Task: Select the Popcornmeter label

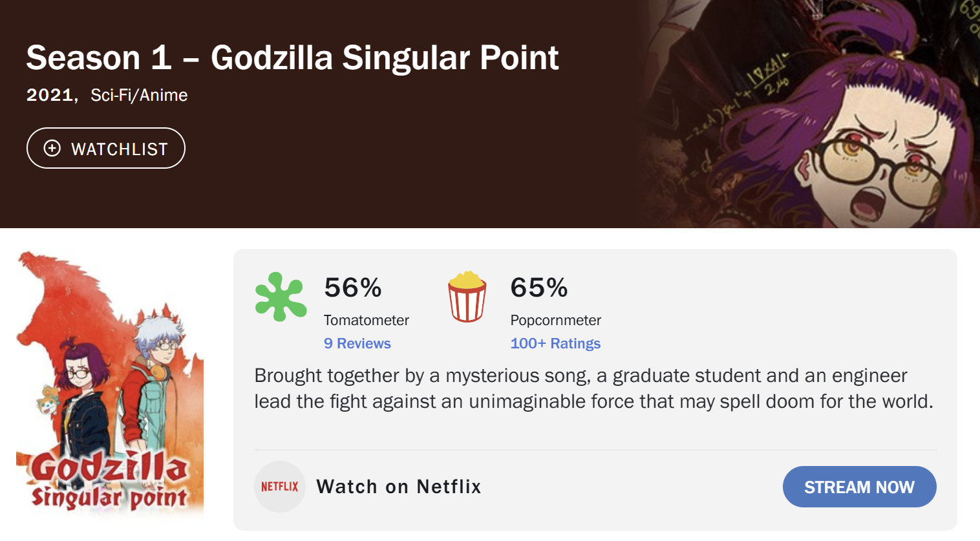Action: coord(555,321)
